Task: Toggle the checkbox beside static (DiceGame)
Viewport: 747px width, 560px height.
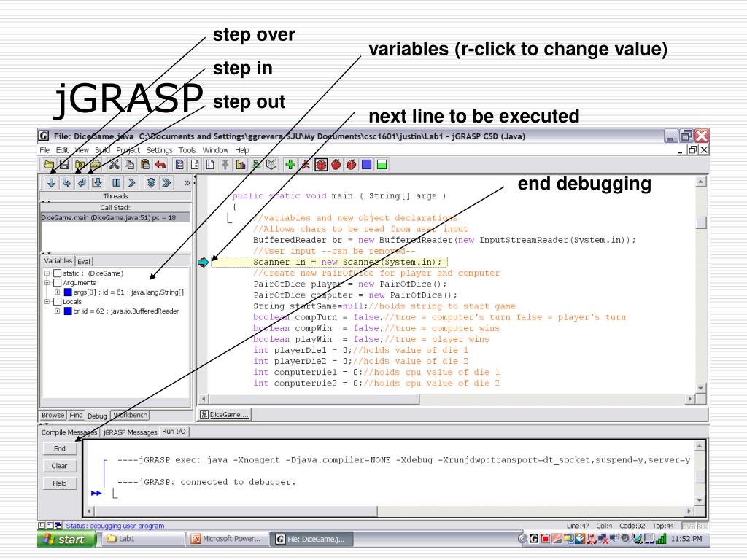Action: [57, 273]
